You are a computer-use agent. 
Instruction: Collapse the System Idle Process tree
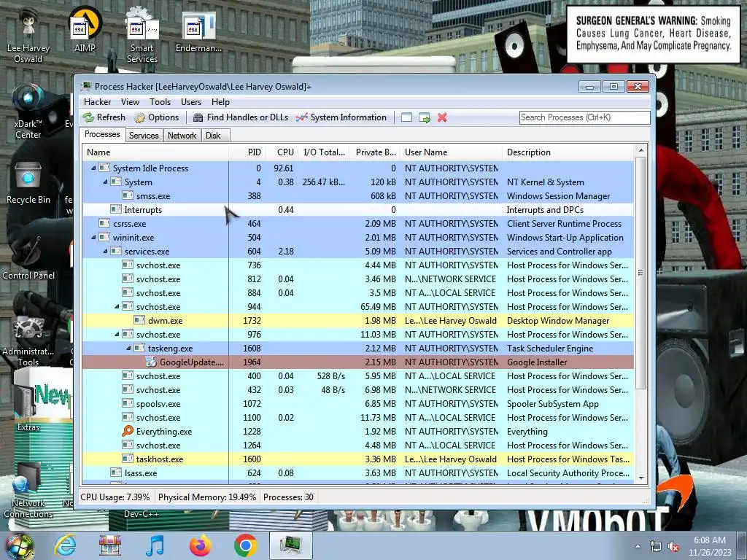pyautogui.click(x=93, y=168)
